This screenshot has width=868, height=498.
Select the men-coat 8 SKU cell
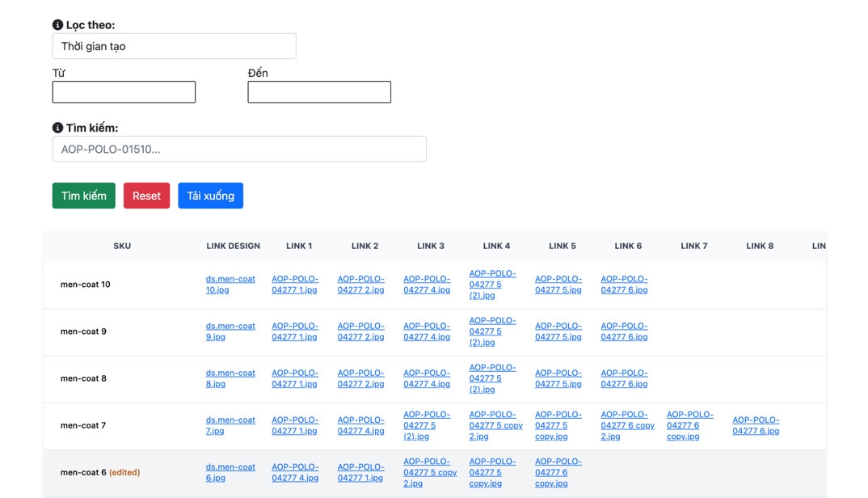(x=83, y=378)
